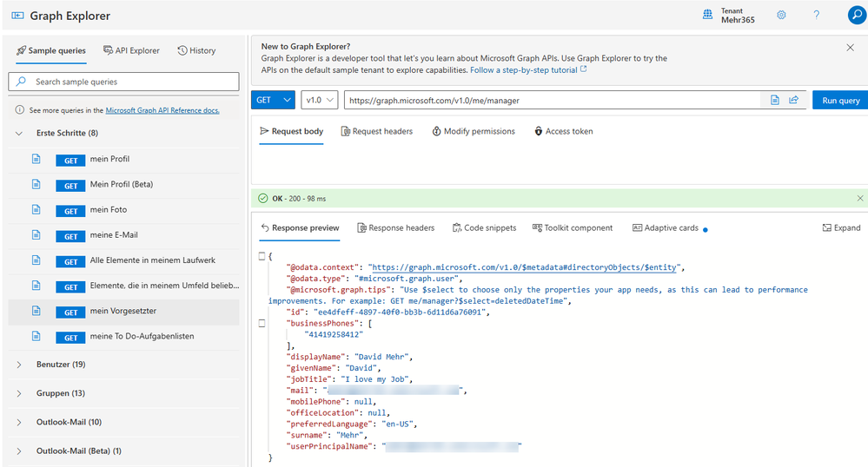Toggle the JSON root object fold box
The image size is (868, 467).
pos(262,255)
